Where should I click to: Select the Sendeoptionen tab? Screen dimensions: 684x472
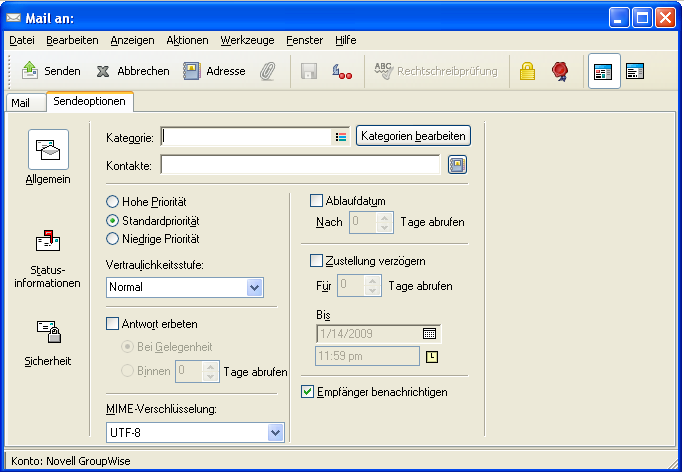(89, 101)
